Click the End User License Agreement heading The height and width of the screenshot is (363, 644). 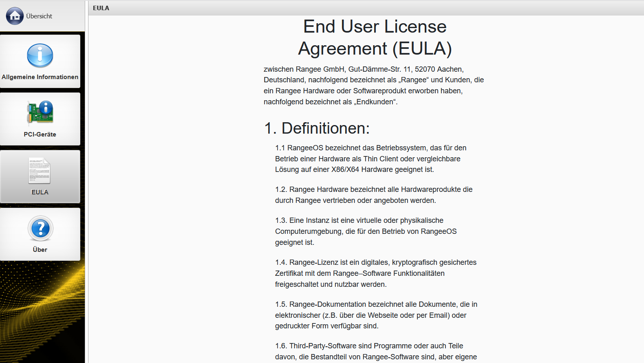tap(375, 37)
